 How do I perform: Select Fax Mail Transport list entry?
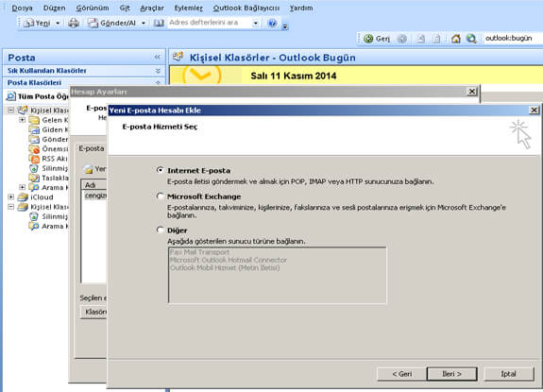point(199,252)
